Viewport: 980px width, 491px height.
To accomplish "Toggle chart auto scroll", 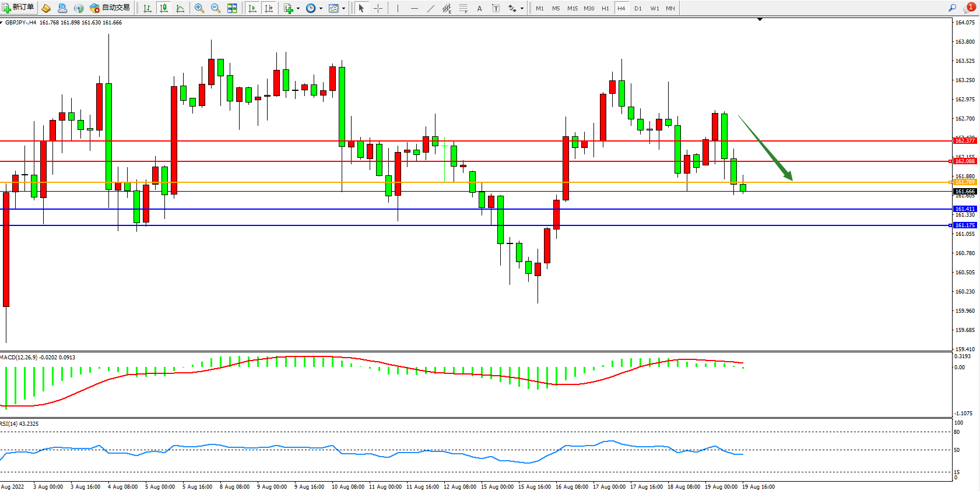I will (x=252, y=8).
